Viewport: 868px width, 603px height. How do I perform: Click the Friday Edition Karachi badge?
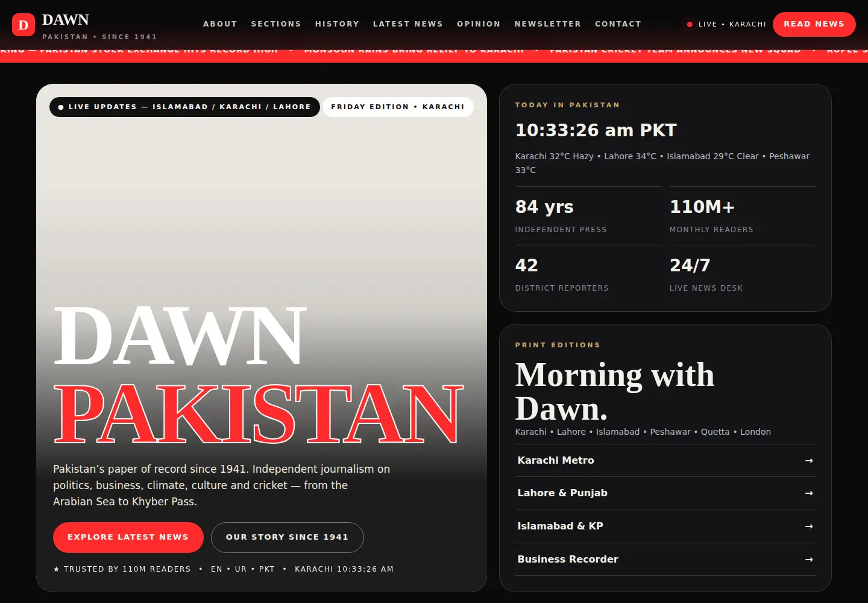tap(398, 107)
